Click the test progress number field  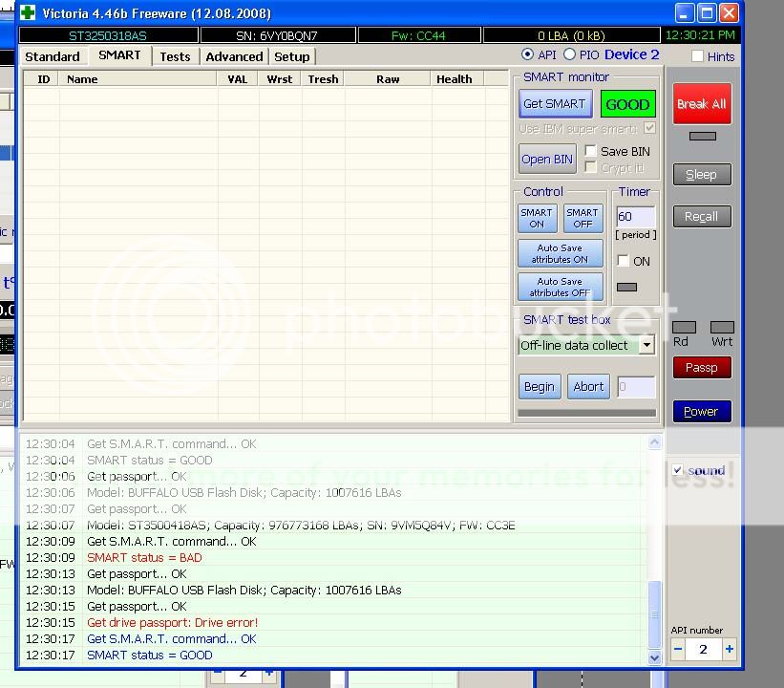coord(636,387)
